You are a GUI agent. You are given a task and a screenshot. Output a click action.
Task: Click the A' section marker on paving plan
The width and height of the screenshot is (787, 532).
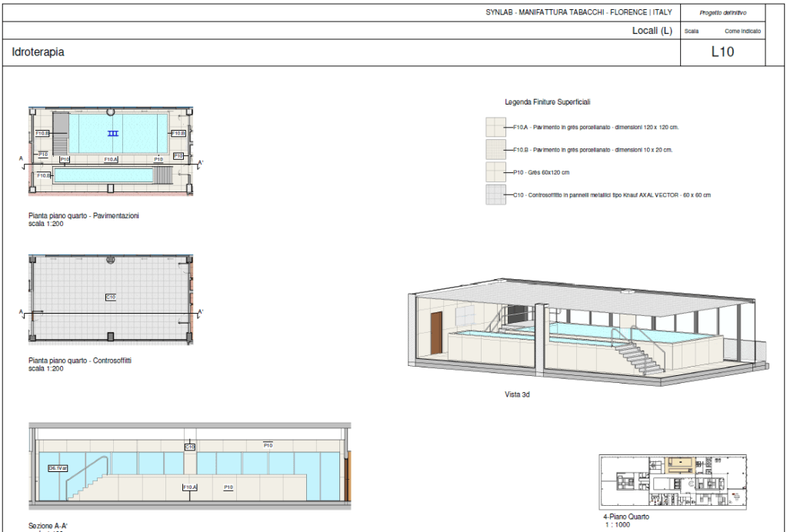coord(201,163)
